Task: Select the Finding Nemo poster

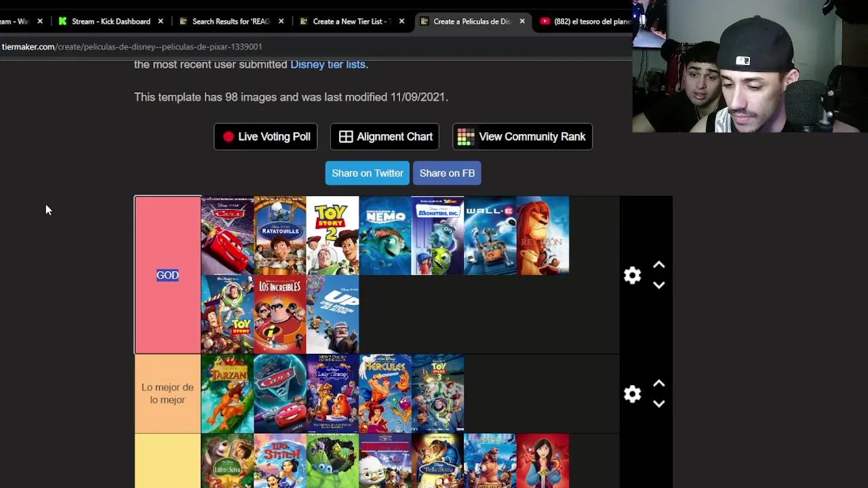Action: 385,236
